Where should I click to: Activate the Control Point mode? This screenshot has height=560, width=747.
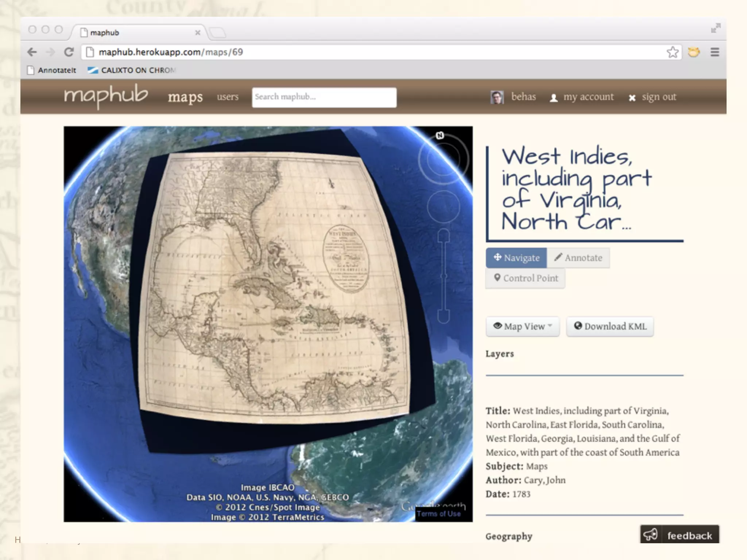526,278
